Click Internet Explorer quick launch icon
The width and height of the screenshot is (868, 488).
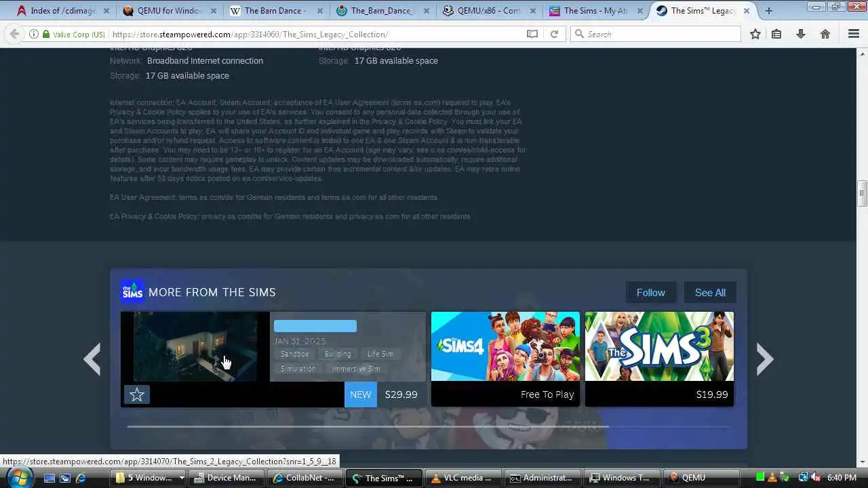point(81,478)
